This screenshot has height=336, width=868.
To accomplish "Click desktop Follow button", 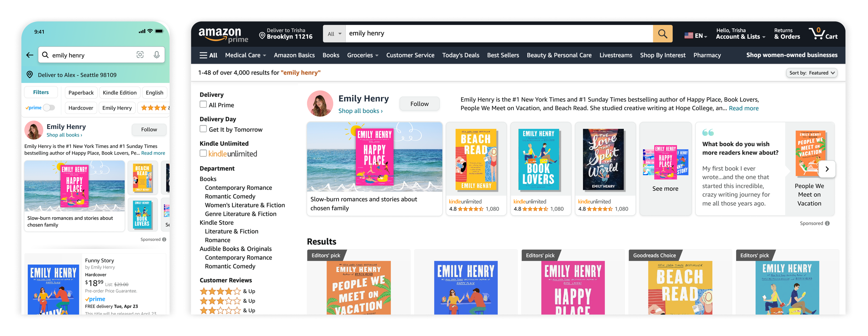I will pos(419,104).
